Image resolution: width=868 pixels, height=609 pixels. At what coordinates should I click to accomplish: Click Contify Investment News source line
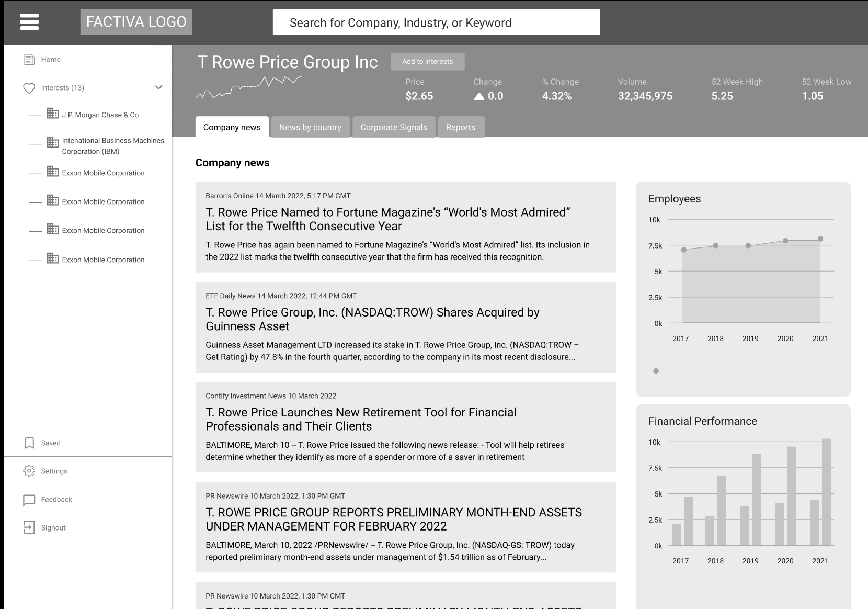(x=271, y=396)
